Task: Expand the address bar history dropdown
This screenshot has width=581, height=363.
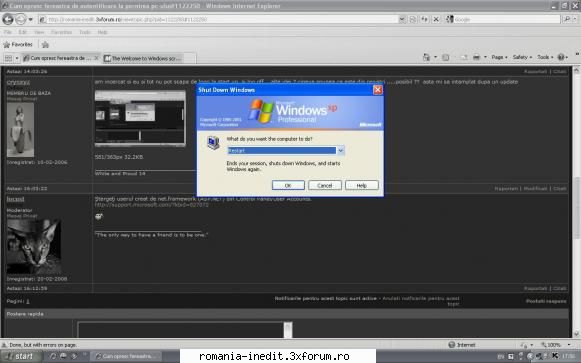Action: (x=402, y=19)
